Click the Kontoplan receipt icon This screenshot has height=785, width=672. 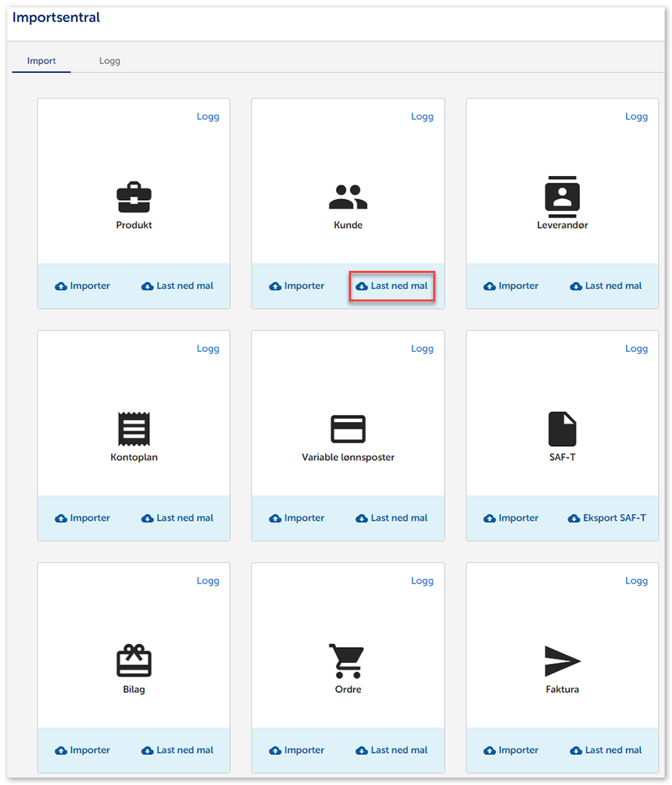point(134,429)
